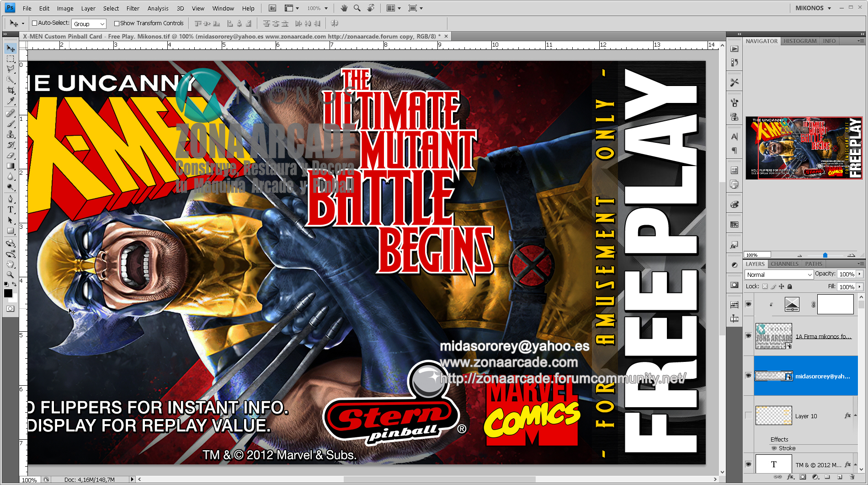Launch Bridge from the application bar
The width and height of the screenshot is (868, 485).
(272, 8)
